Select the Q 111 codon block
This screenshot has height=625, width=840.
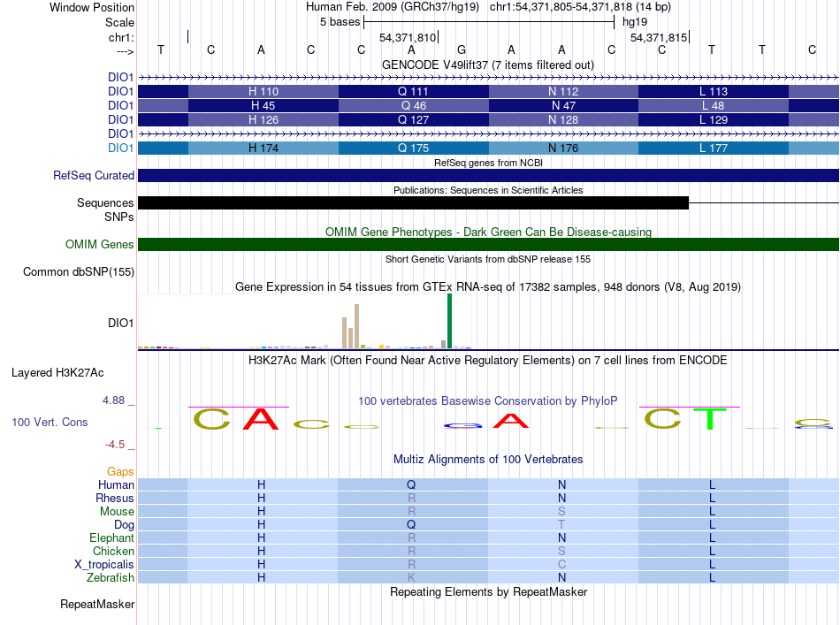pyautogui.click(x=414, y=92)
